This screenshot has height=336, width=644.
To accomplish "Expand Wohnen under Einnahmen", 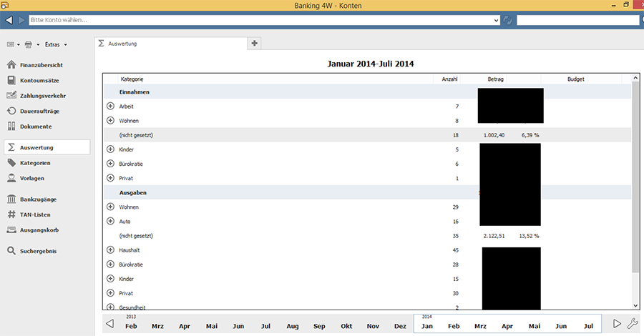I will point(110,120).
